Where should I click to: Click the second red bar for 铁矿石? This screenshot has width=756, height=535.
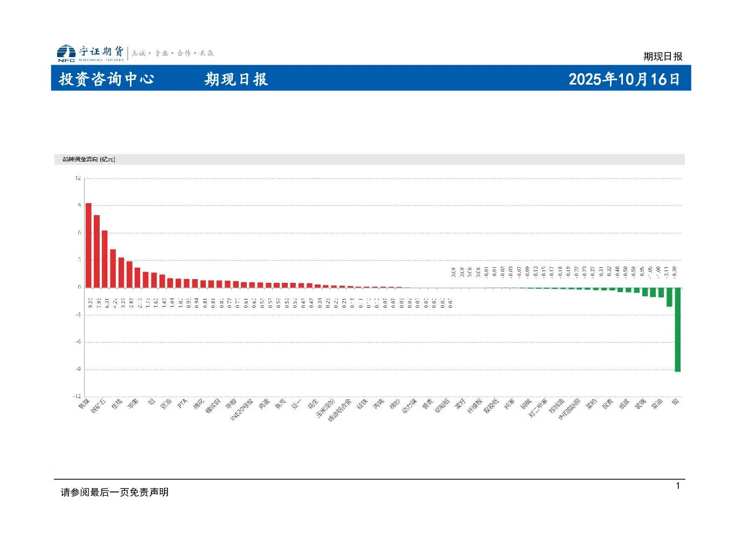click(96, 251)
